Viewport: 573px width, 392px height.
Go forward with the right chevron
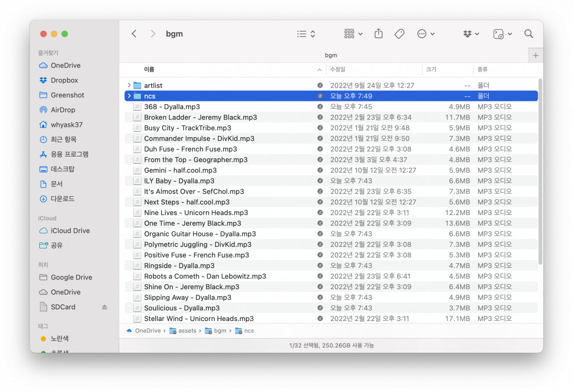tap(153, 34)
